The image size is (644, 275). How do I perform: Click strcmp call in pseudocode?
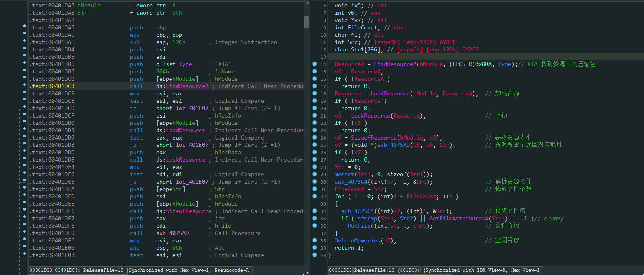tap(367, 218)
